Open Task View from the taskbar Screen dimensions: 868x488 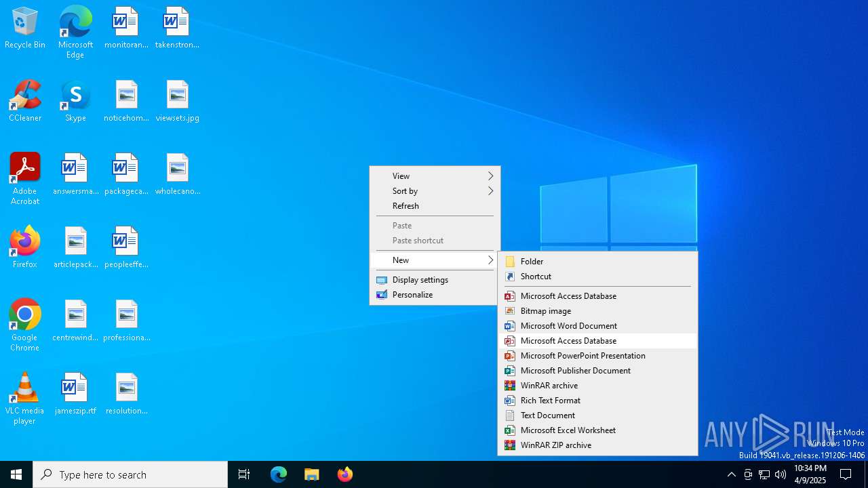(244, 474)
